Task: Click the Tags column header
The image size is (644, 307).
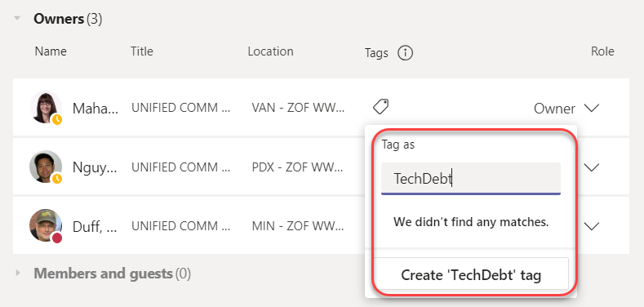Action: point(376,52)
